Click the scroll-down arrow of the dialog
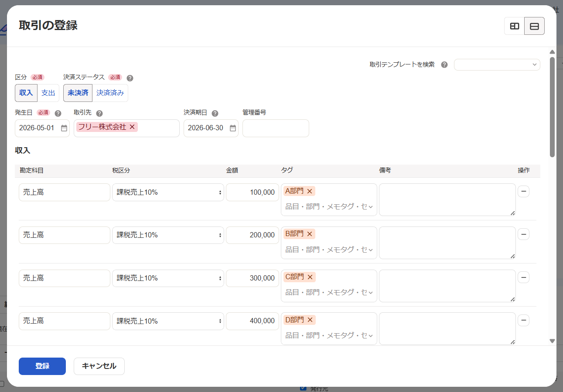 click(552, 341)
